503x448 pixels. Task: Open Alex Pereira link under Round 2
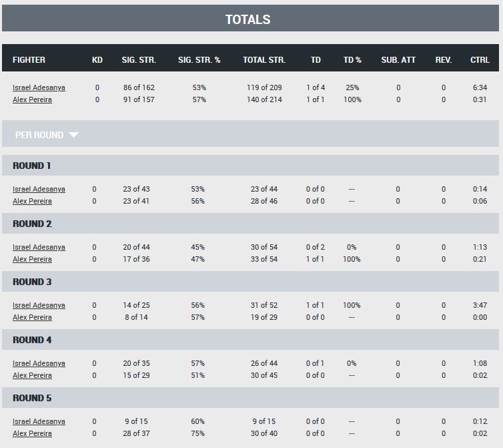coord(32,259)
